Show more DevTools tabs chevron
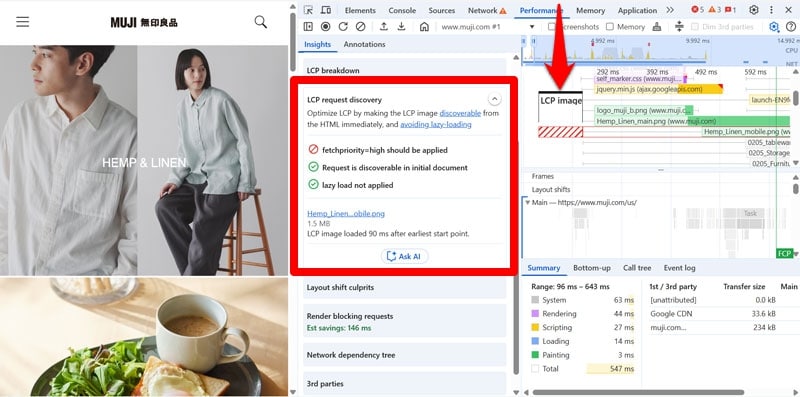The height and width of the screenshot is (397, 800). point(670,10)
